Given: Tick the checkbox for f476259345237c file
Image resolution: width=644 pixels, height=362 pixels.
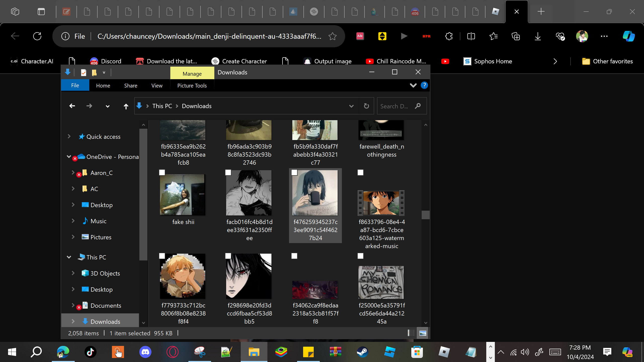Looking at the screenshot, I should 294,172.
